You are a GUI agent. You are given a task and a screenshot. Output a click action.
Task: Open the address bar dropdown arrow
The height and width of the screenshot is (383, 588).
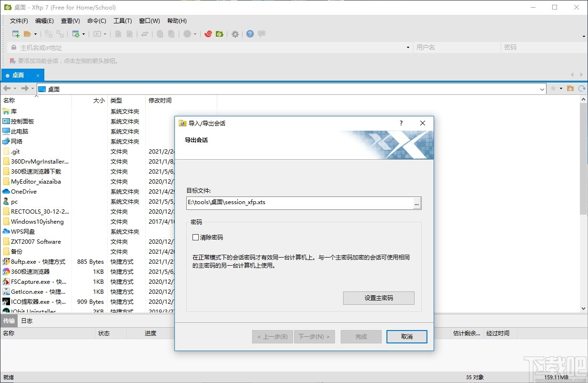[x=542, y=89]
